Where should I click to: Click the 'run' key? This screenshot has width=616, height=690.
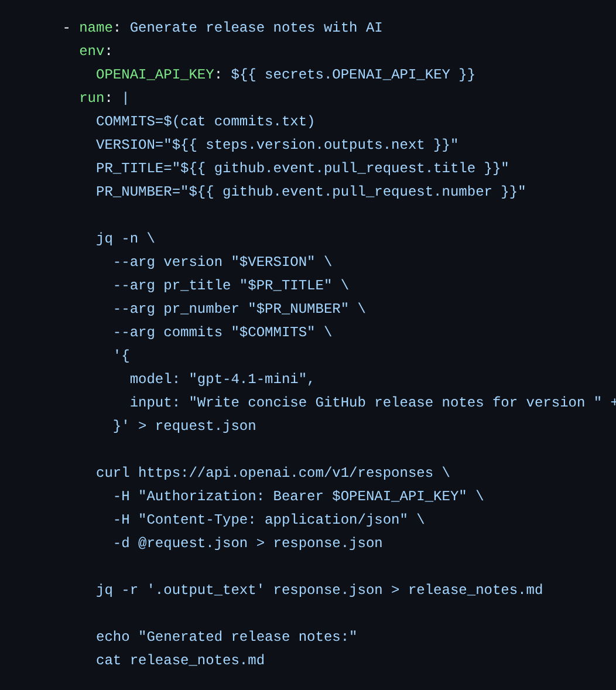[x=91, y=98]
